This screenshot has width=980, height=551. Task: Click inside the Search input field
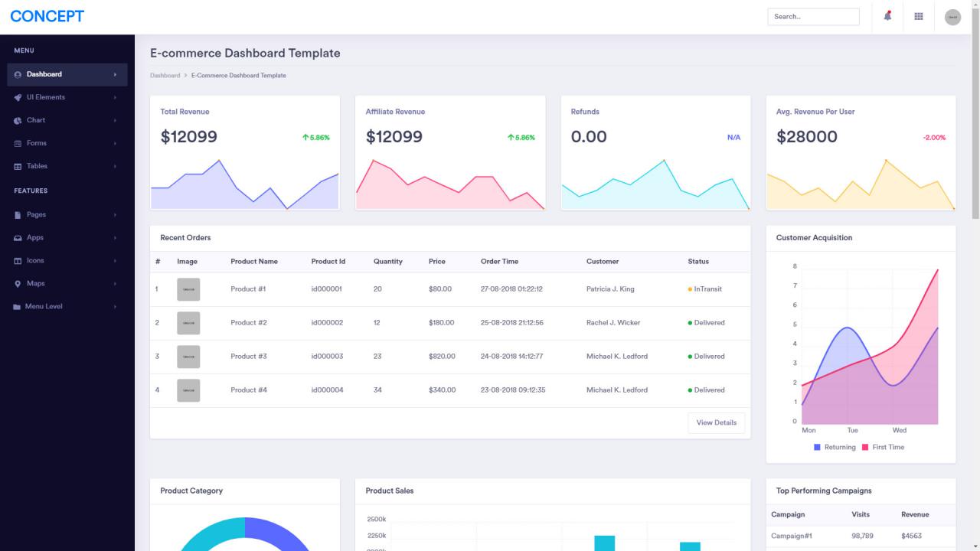pos(813,17)
